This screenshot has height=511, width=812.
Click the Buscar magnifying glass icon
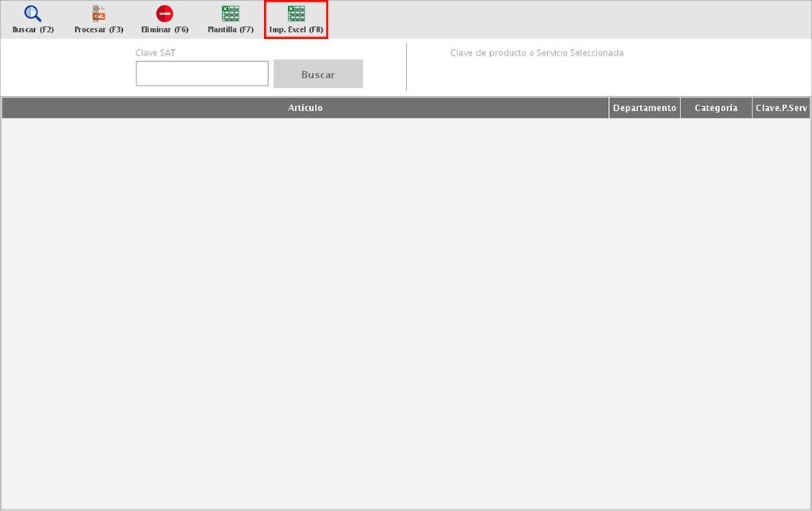click(x=33, y=13)
